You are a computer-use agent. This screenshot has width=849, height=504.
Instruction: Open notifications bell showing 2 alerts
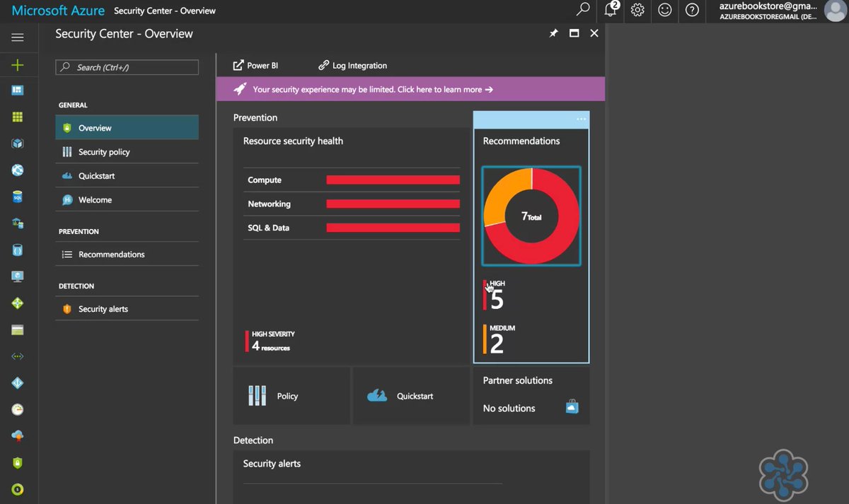click(x=611, y=10)
